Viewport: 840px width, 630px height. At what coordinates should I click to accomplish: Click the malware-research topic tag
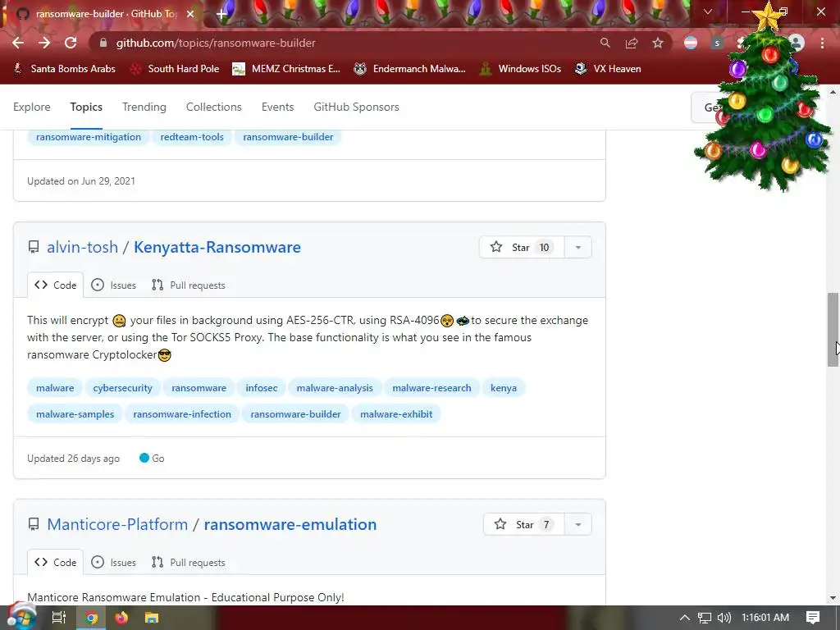tap(431, 388)
